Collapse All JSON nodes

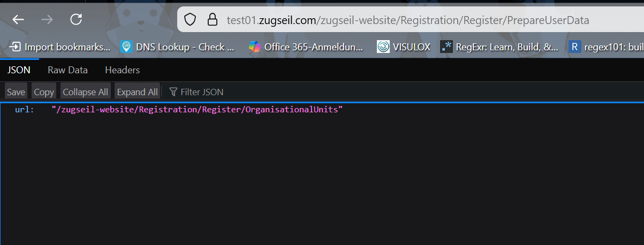point(86,92)
